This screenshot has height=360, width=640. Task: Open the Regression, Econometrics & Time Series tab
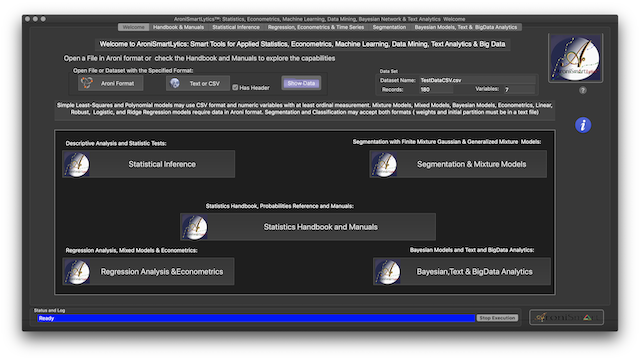click(316, 27)
